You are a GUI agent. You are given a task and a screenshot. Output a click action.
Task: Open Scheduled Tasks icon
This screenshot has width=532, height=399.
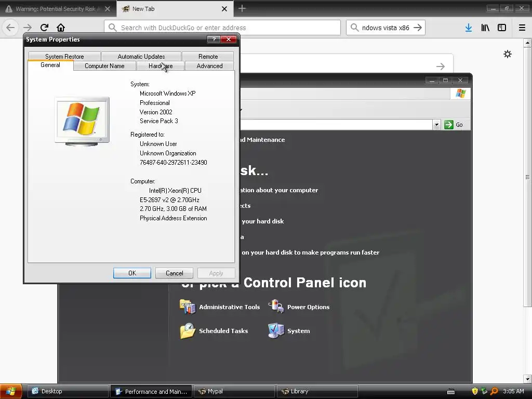pos(188,331)
